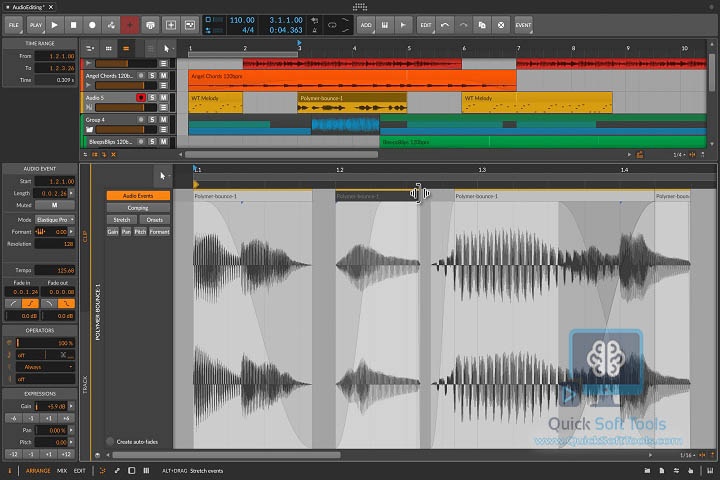Click the piano keys icon next to ADD
720x480 pixels.
[x=385, y=25]
